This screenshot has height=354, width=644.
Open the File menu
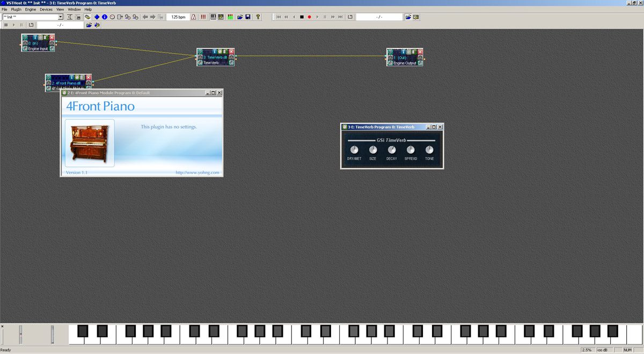(x=4, y=10)
